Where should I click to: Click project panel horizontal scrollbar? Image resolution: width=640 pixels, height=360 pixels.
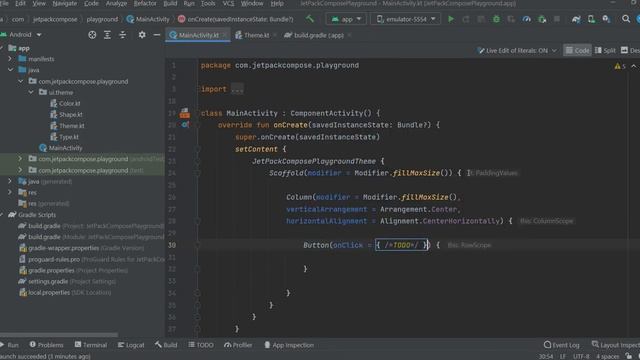[59, 335]
